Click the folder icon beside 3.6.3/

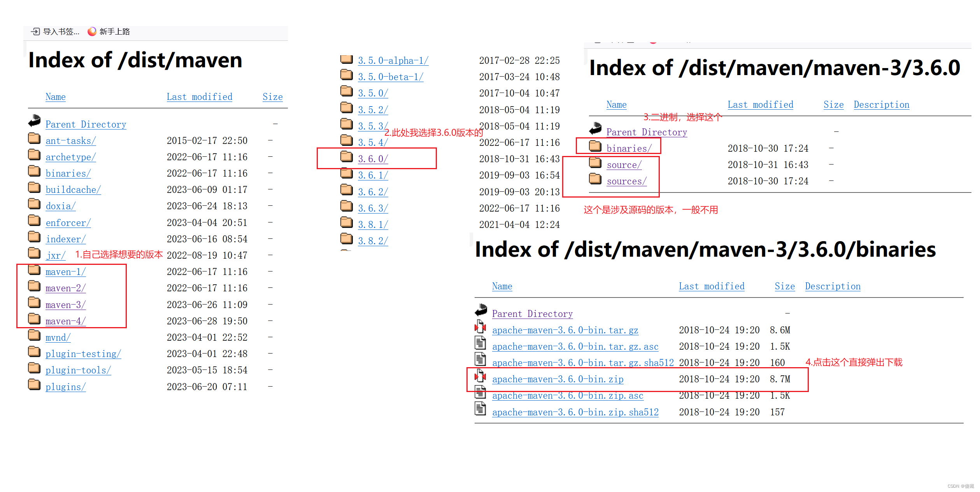pyautogui.click(x=347, y=206)
